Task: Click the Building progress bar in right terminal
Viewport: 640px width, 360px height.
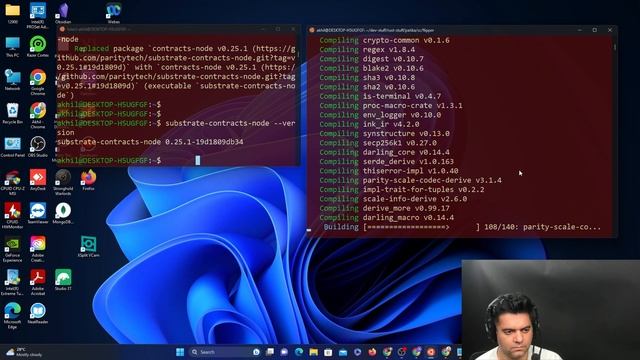Action: point(420,227)
